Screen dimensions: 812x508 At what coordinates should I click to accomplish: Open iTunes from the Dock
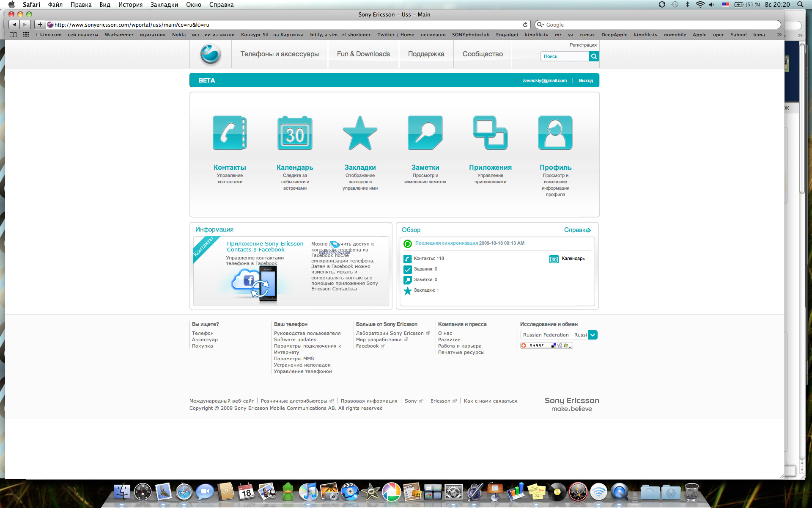pos(308,492)
